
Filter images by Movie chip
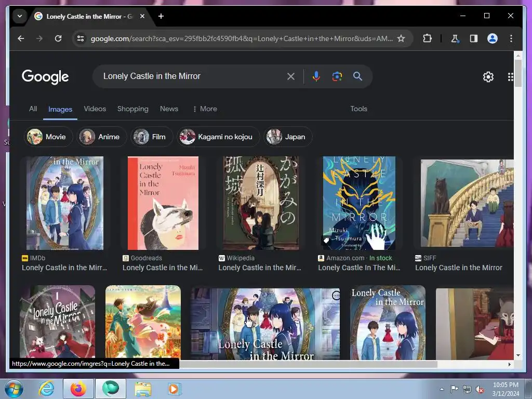coord(48,137)
